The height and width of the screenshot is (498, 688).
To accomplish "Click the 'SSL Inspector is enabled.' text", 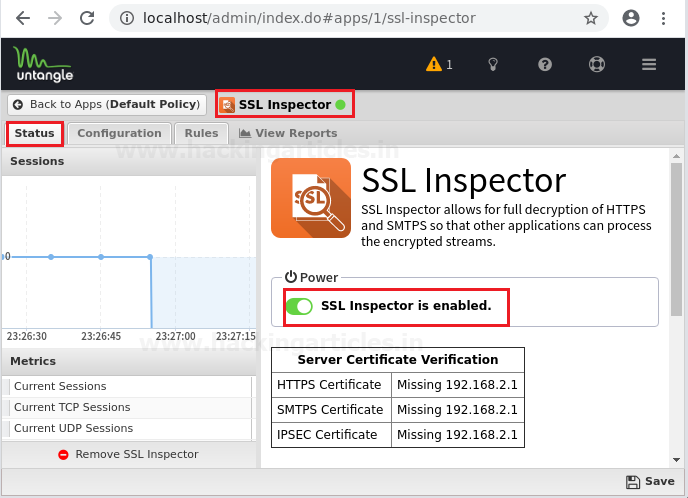I will [x=406, y=306].
